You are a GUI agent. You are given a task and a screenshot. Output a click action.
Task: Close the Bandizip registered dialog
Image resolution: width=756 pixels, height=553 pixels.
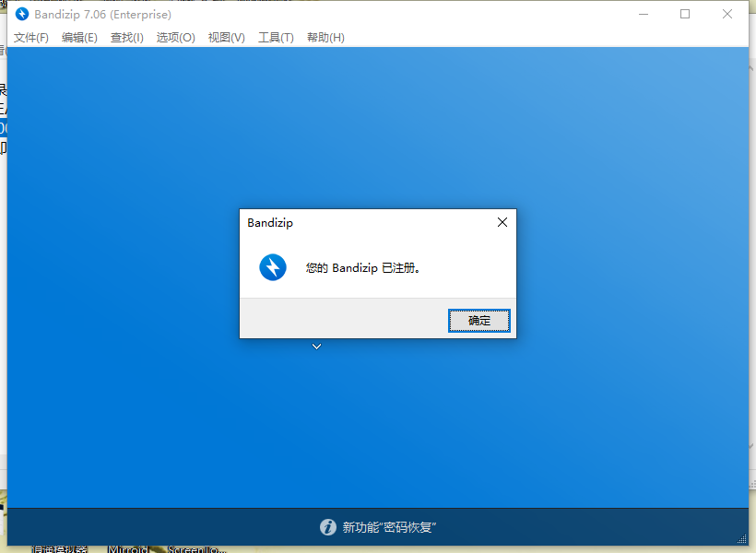(502, 222)
